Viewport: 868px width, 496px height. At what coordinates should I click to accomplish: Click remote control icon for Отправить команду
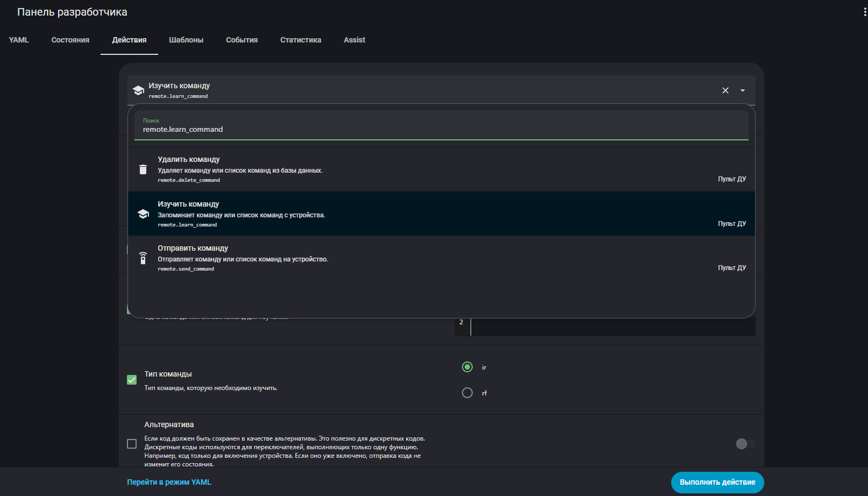(x=143, y=258)
